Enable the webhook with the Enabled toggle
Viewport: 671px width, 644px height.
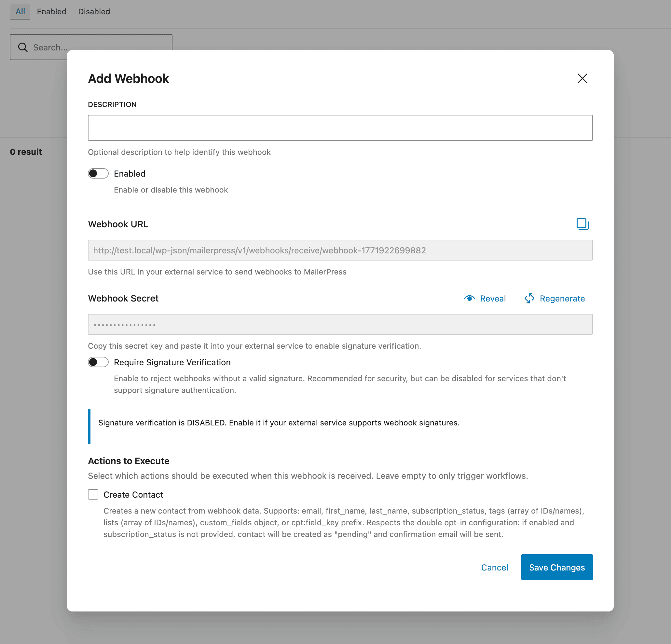coord(98,173)
